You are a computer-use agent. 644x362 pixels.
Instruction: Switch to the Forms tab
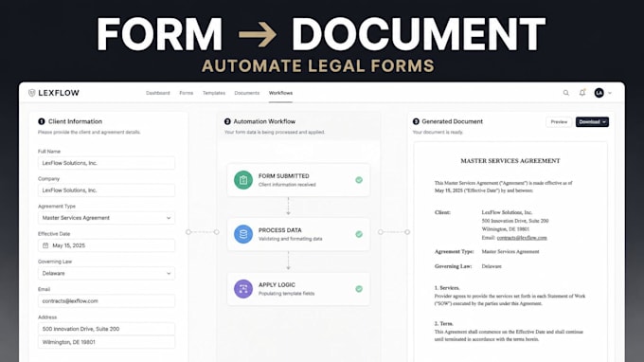tap(186, 93)
